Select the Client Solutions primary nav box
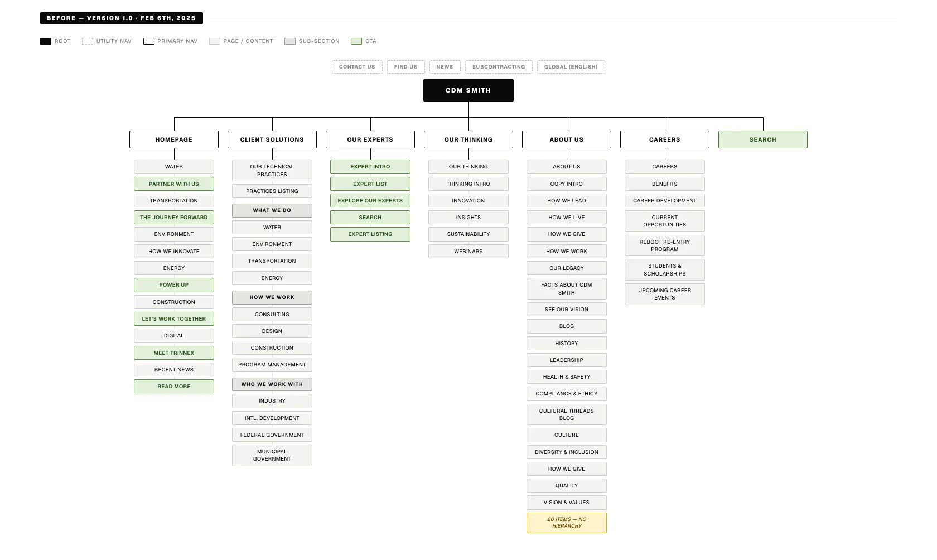Viewport: 937px width, 560px height. 272,139
